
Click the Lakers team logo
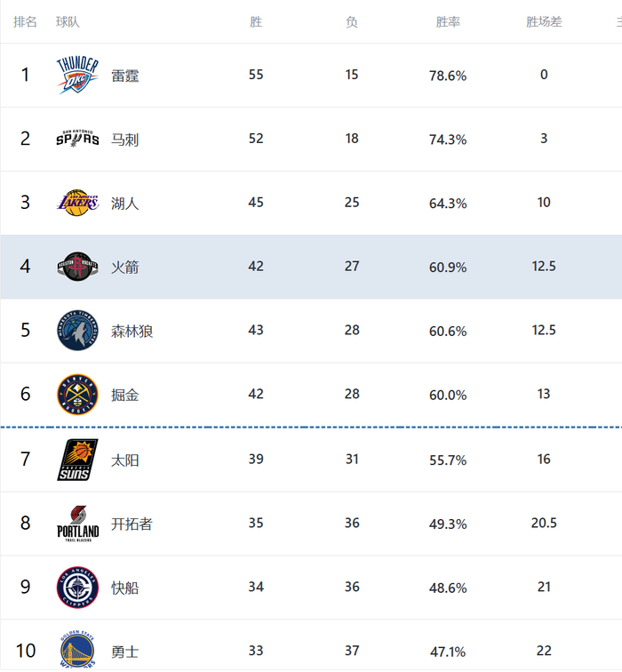77,203
